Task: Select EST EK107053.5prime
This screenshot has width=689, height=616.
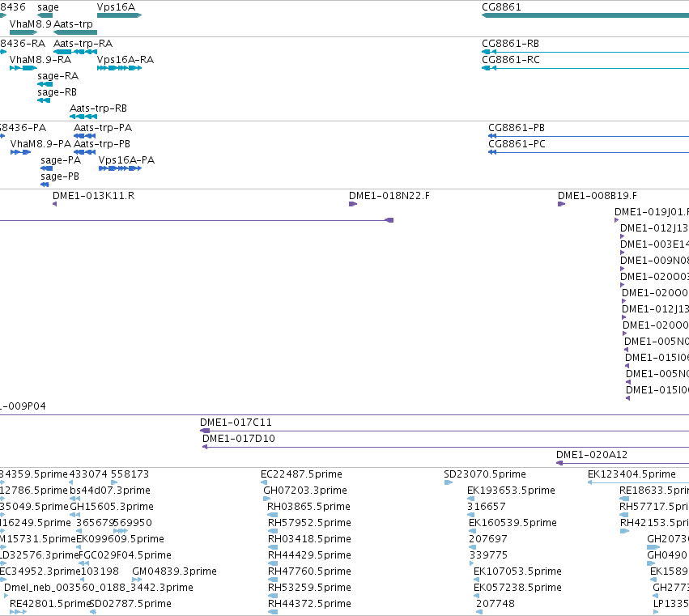Action: tap(476, 580)
